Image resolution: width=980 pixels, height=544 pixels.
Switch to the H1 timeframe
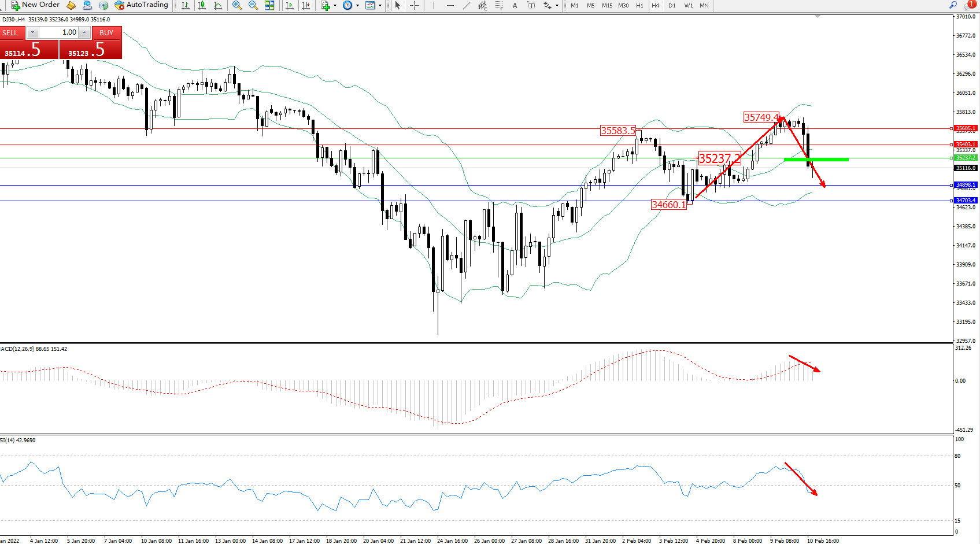[x=639, y=6]
